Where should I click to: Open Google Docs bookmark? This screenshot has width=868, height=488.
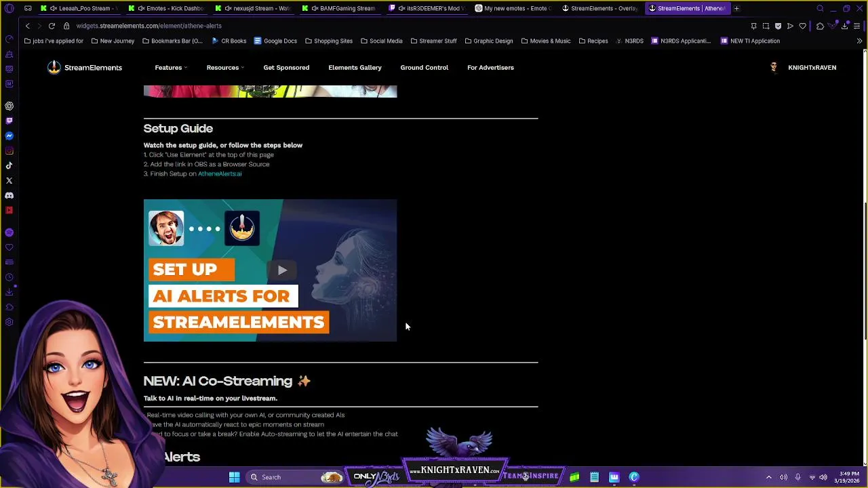[x=275, y=41]
